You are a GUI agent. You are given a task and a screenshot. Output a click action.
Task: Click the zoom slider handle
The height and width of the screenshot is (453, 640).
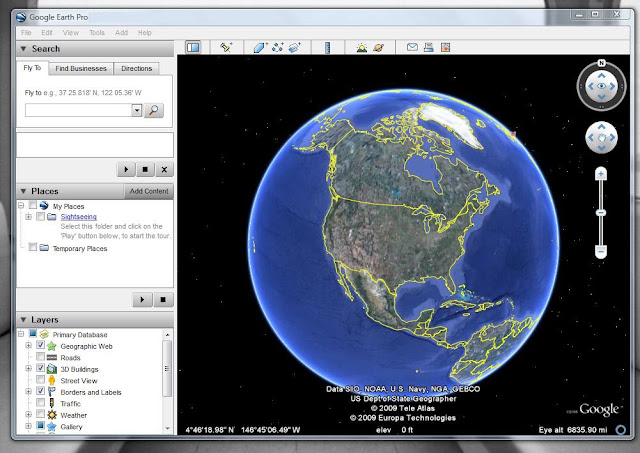(x=600, y=213)
